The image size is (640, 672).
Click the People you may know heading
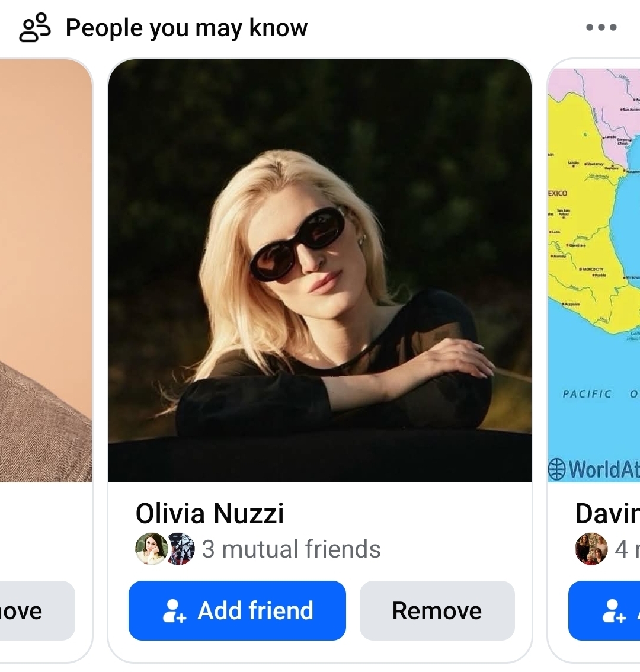tap(187, 28)
